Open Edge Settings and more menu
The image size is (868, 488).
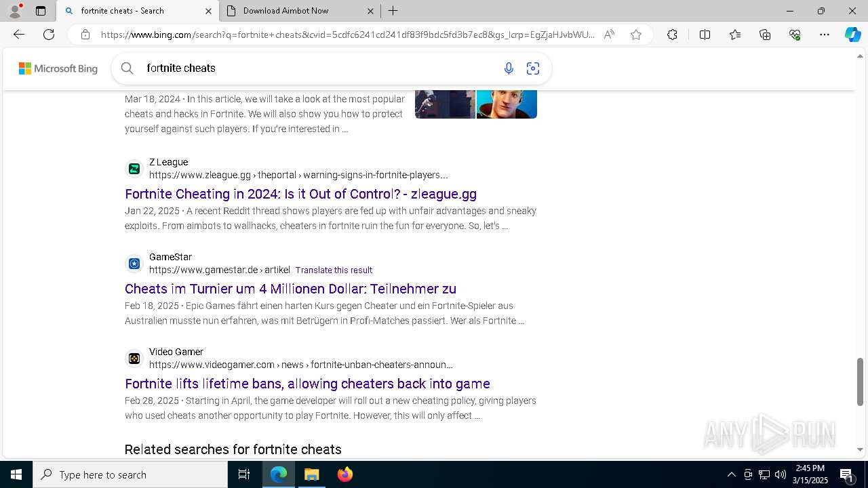[x=825, y=35]
